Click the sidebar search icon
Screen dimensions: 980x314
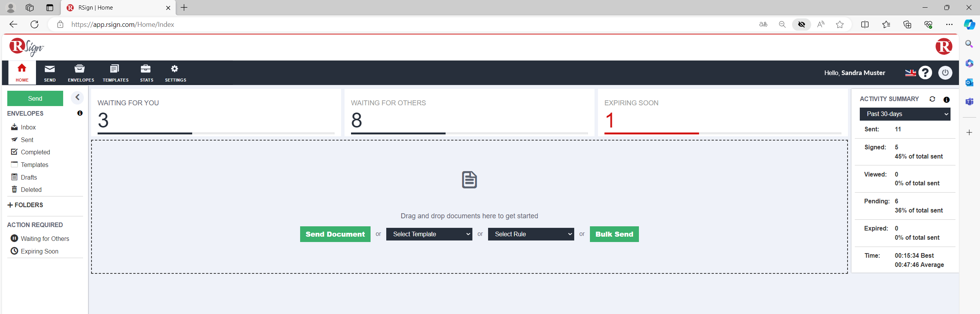click(969, 44)
